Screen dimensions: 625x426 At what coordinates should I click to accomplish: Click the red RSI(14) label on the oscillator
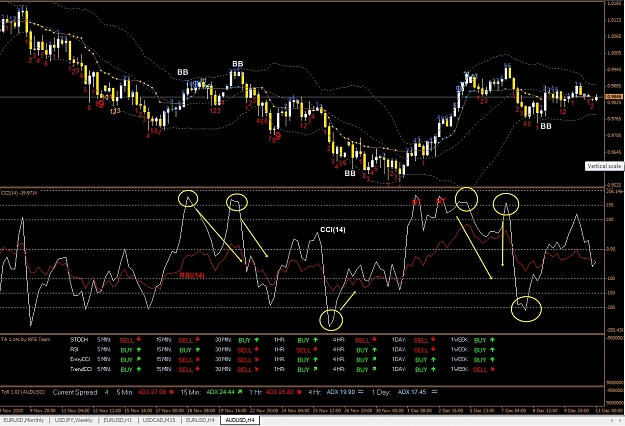pos(192,275)
